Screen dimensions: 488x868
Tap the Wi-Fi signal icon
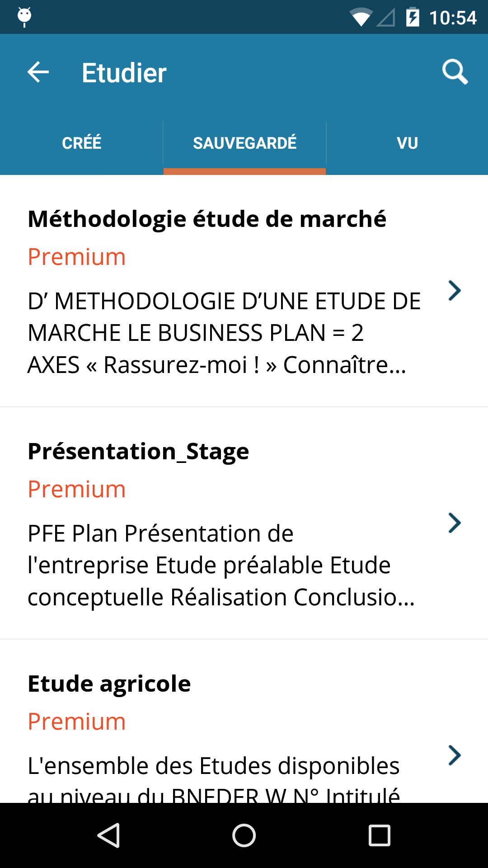click(361, 17)
